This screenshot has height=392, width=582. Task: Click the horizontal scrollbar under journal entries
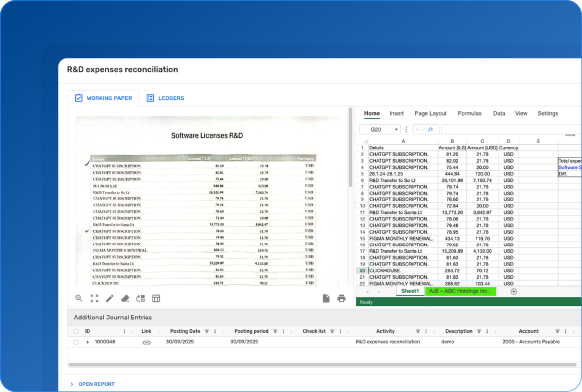pyautogui.click(x=322, y=365)
